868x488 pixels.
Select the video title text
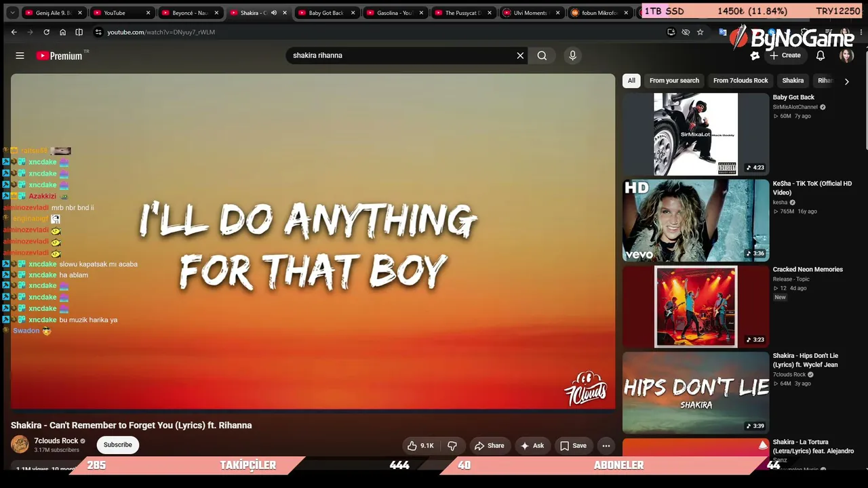coord(132,426)
